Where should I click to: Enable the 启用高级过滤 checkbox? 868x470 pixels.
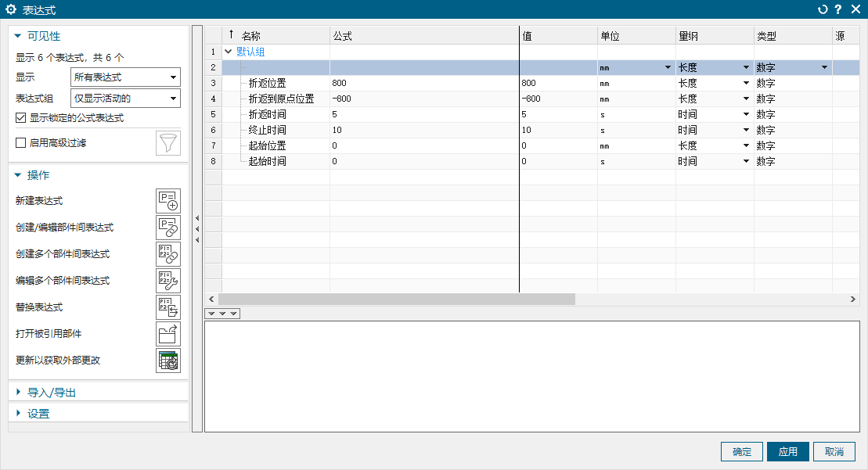click(21, 143)
